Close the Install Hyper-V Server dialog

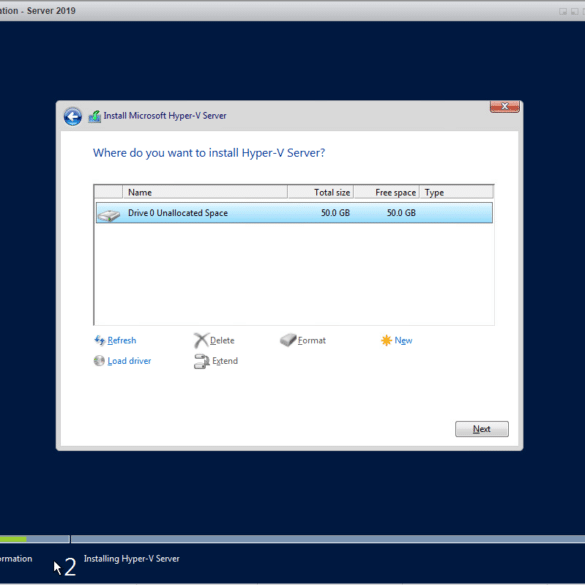504,106
